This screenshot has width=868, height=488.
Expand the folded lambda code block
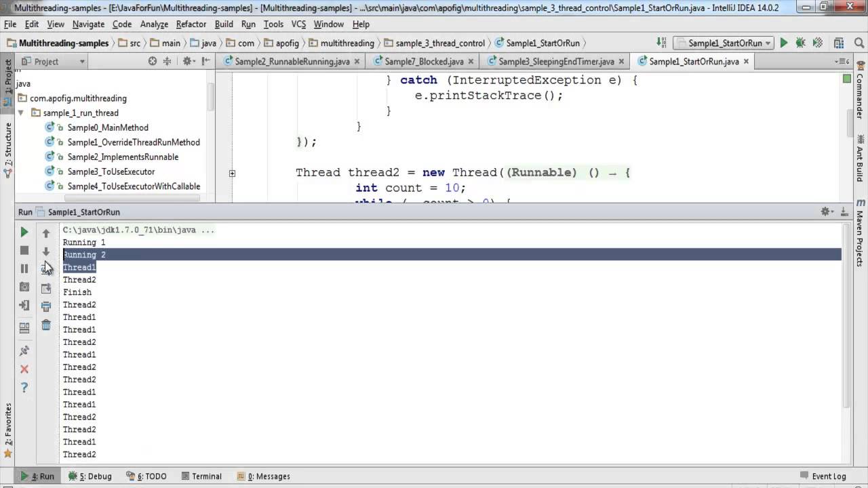[x=232, y=173]
